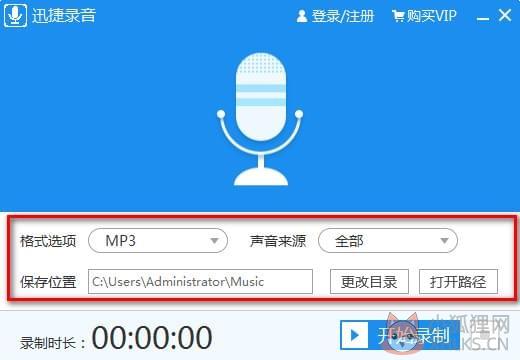Click the 声音来源 label
The height and width of the screenshot is (360, 520).
coord(278,241)
